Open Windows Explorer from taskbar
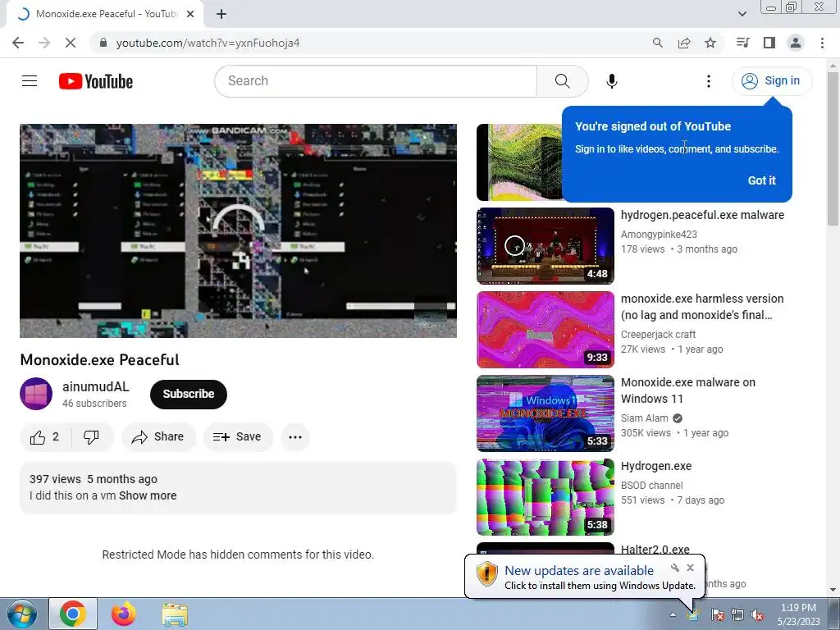Viewport: 840px width, 630px height. coord(175,614)
